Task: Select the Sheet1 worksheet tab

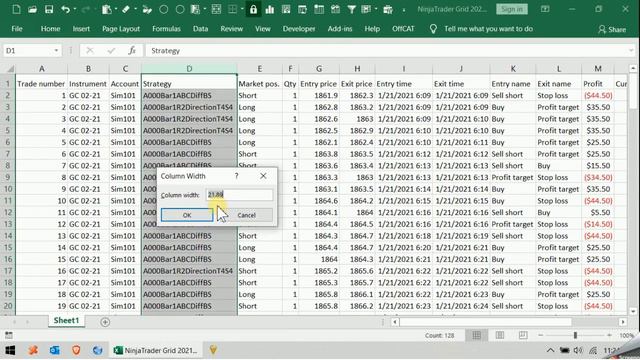Action: 66,321
